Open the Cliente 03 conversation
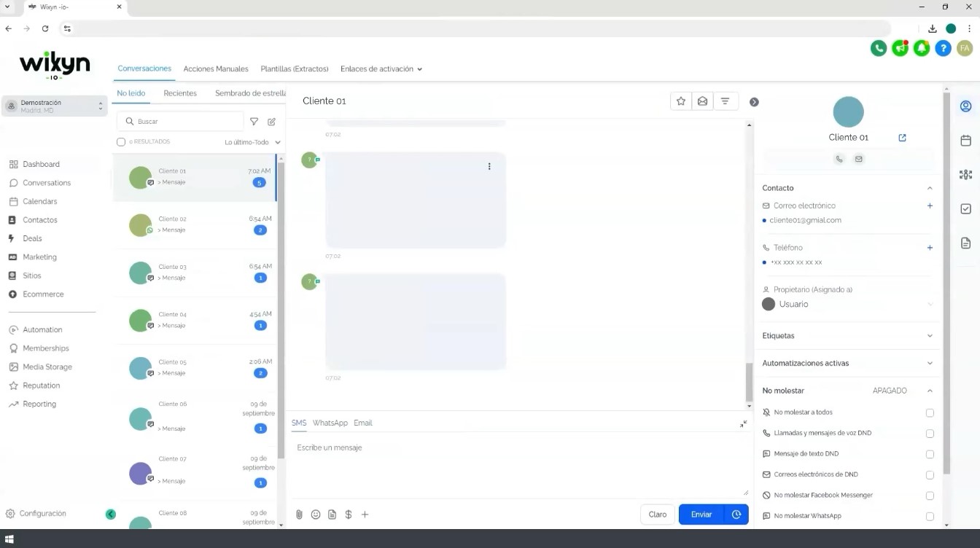Screen dimensions: 980x548 pos(195,273)
